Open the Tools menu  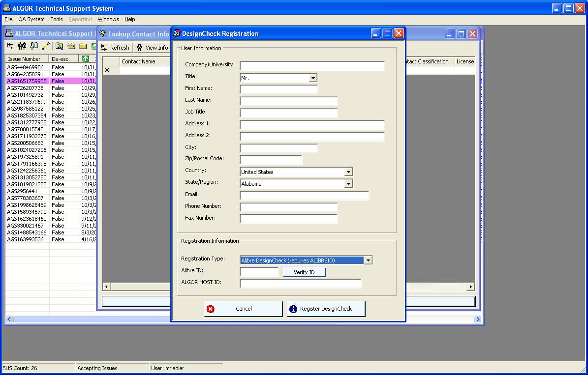(57, 19)
